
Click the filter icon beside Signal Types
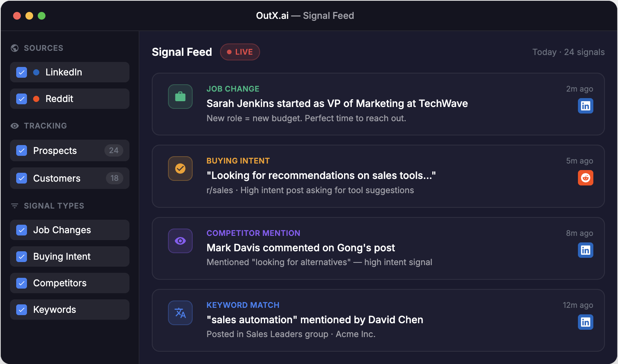point(15,206)
